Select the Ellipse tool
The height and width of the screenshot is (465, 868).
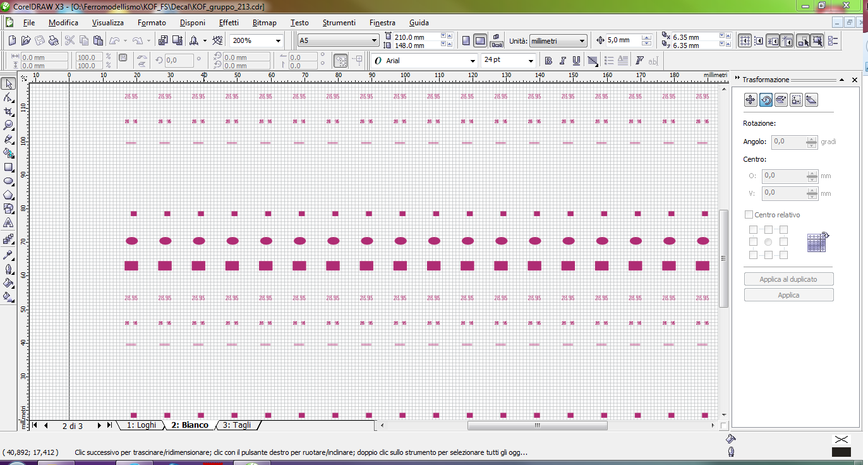(x=8, y=181)
